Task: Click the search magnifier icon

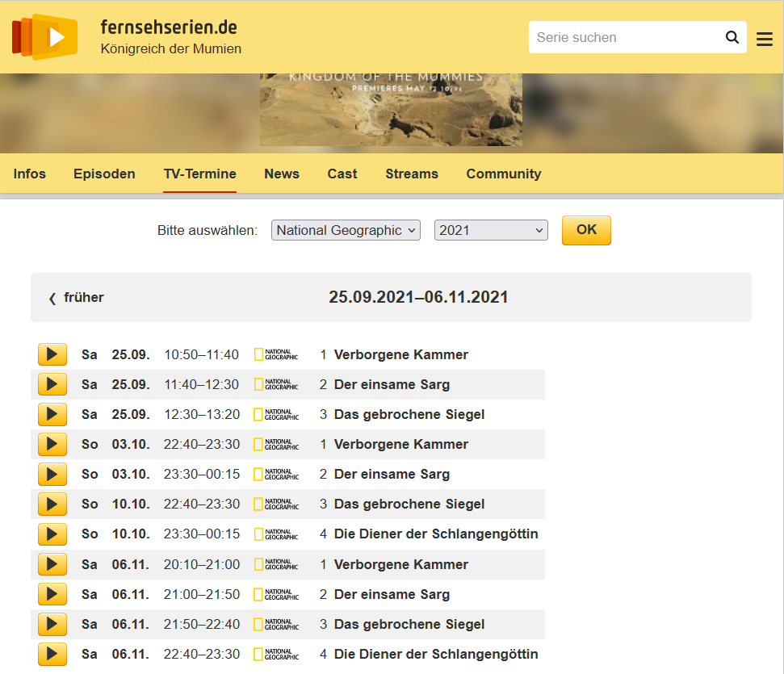Action: coord(732,37)
